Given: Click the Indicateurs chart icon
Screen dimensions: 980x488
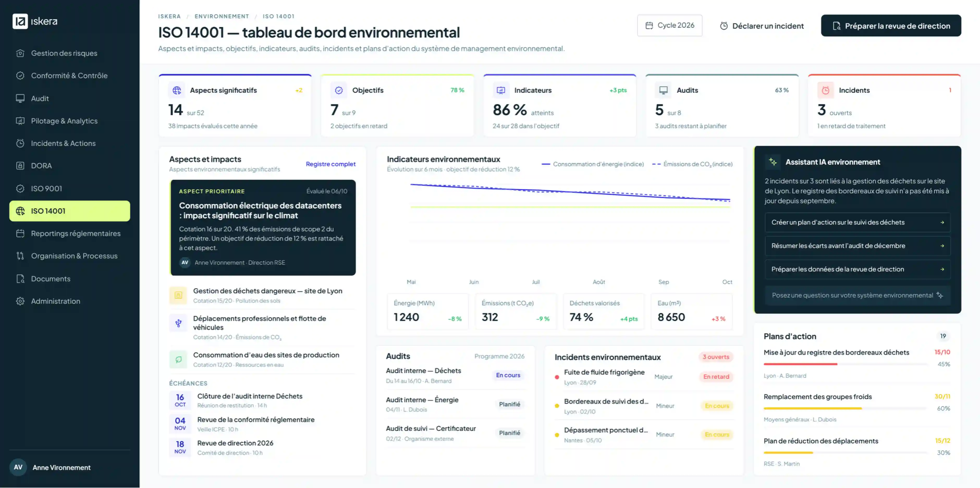Looking at the screenshot, I should click(501, 90).
